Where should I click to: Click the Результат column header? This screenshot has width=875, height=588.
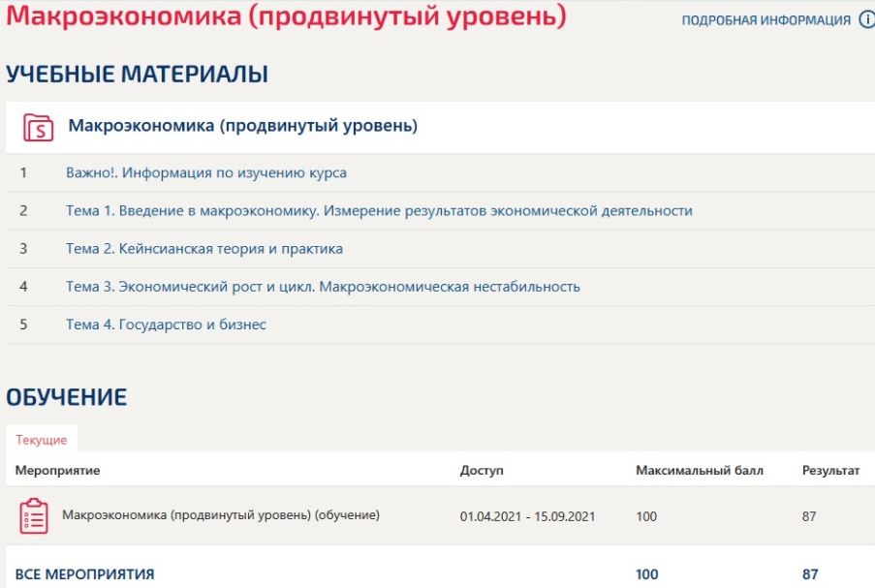tap(830, 470)
